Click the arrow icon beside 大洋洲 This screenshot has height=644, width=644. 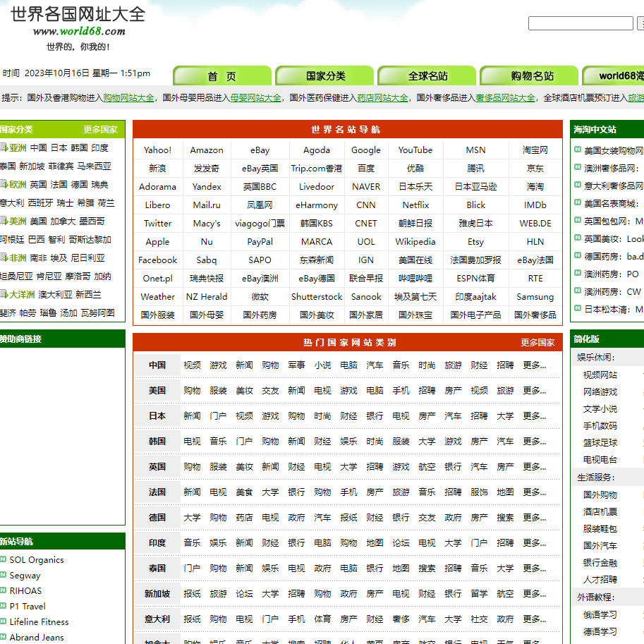point(4,294)
